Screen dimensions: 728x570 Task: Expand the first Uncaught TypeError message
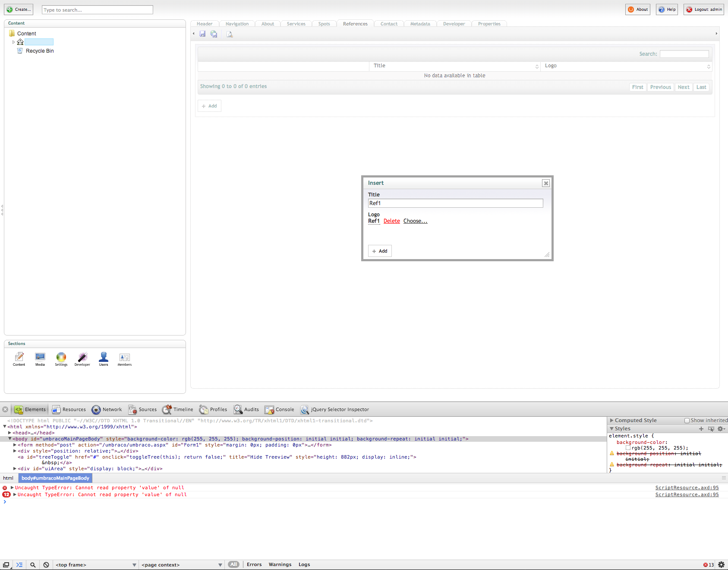coord(12,488)
